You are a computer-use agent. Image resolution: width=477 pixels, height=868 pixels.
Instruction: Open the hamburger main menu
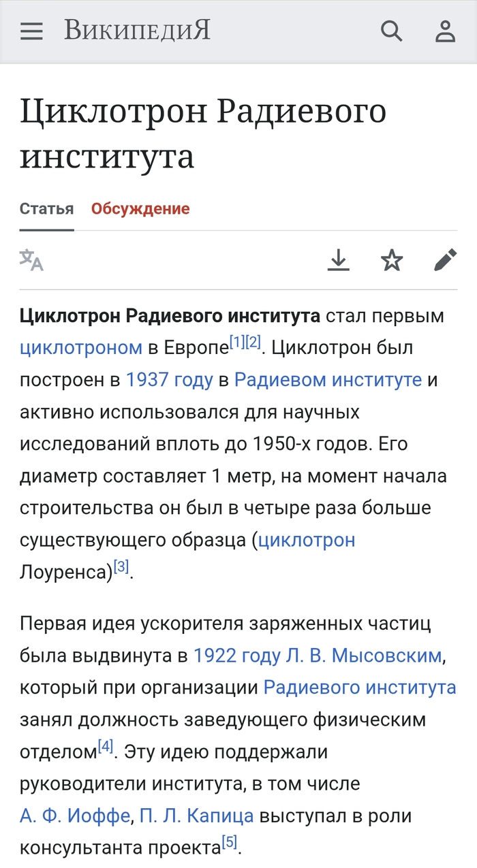tap(31, 31)
